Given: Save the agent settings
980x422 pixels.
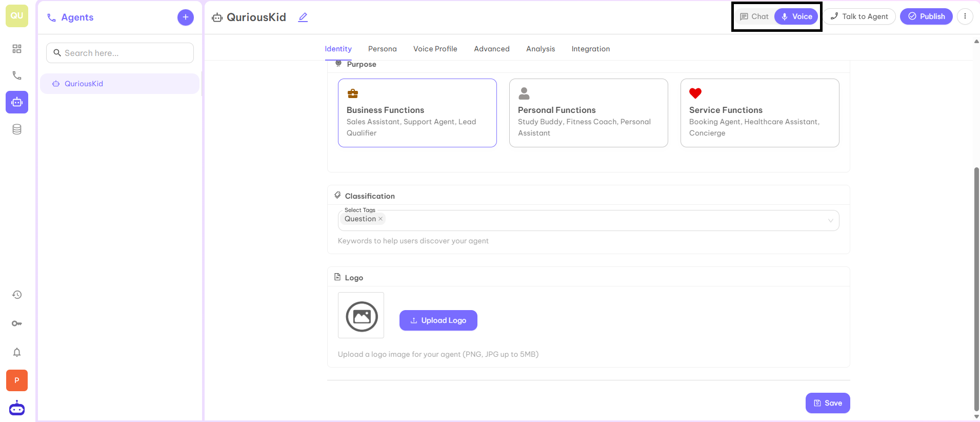Looking at the screenshot, I should coord(828,403).
